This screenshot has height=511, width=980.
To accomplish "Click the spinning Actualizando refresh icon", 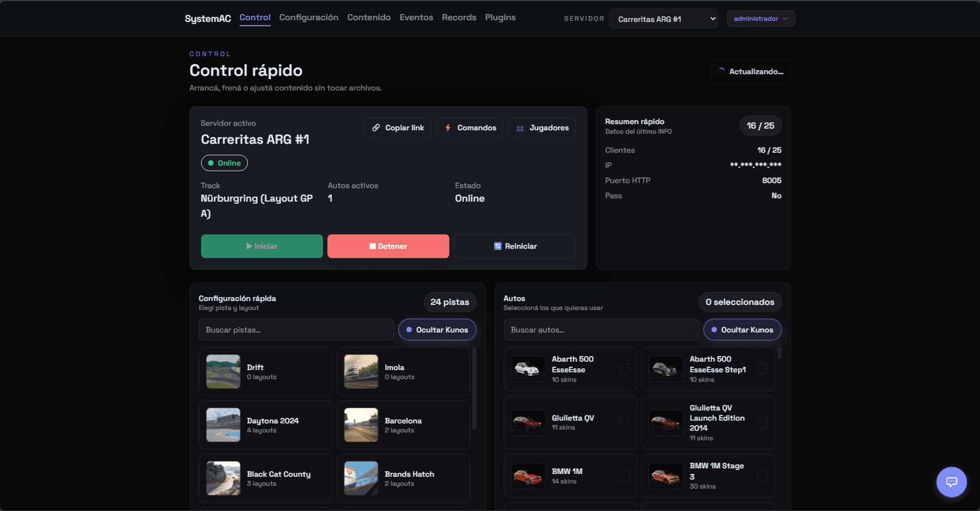I will point(721,71).
